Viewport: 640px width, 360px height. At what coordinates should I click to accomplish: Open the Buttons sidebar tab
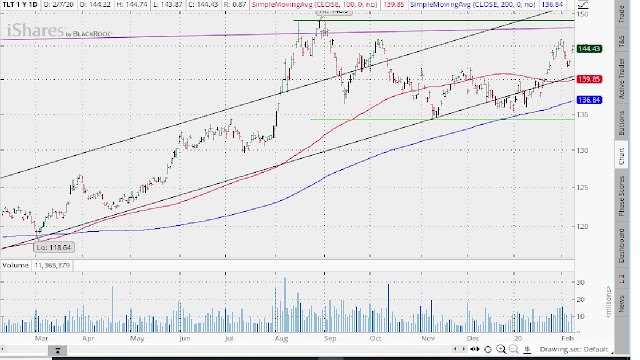coord(622,123)
